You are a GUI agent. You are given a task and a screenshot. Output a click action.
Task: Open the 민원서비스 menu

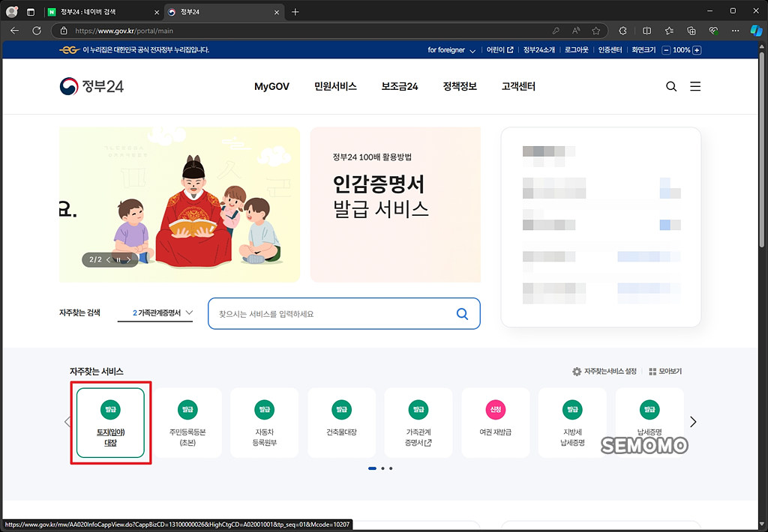click(335, 87)
